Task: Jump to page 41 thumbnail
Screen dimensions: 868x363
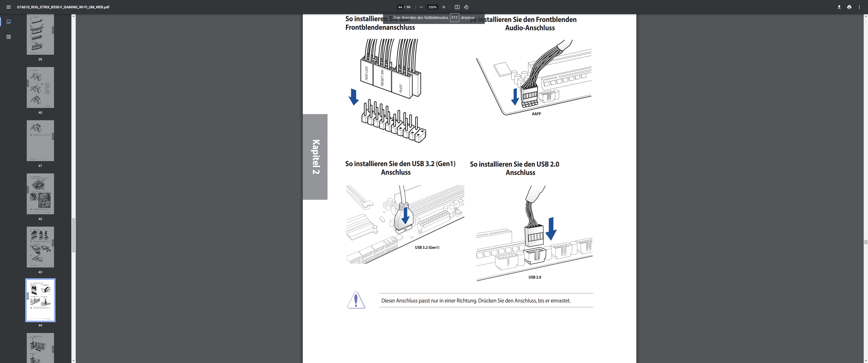Action: coord(40,140)
